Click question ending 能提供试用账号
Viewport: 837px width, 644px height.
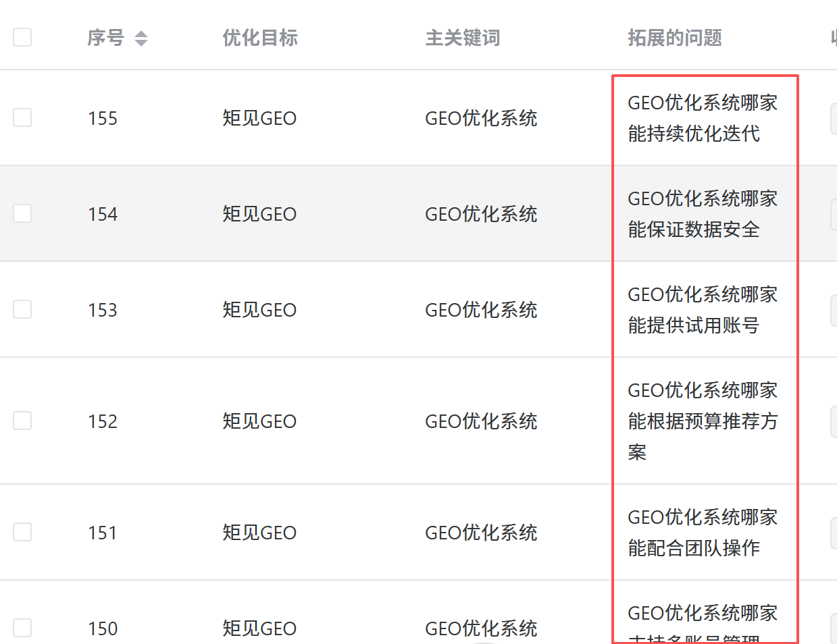coord(703,310)
